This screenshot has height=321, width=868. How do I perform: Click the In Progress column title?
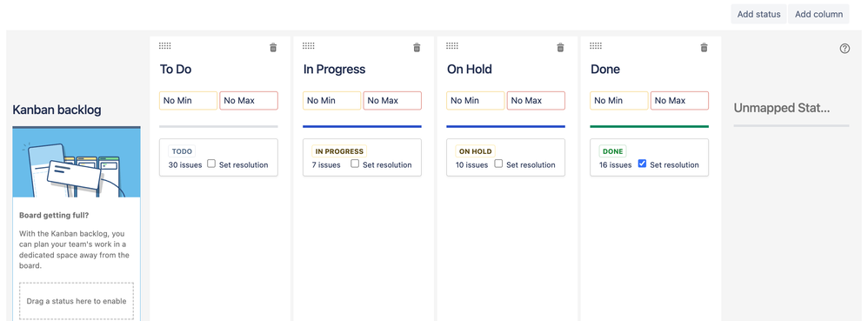point(334,70)
